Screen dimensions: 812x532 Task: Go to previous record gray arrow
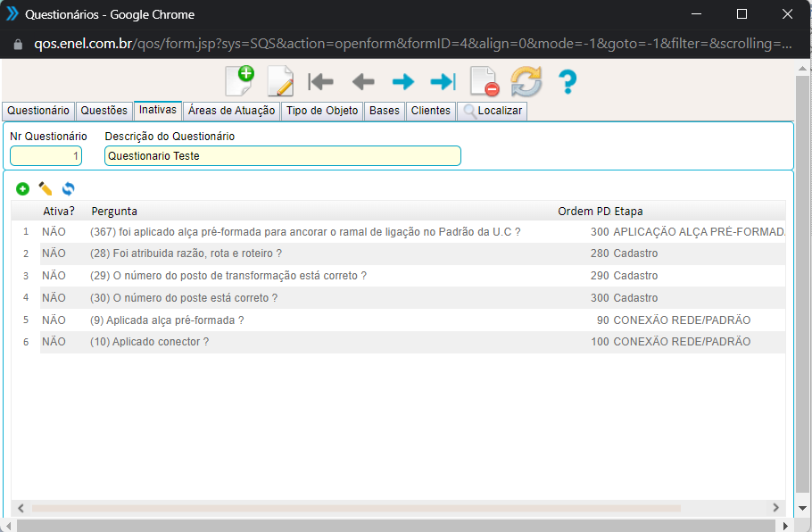click(362, 82)
